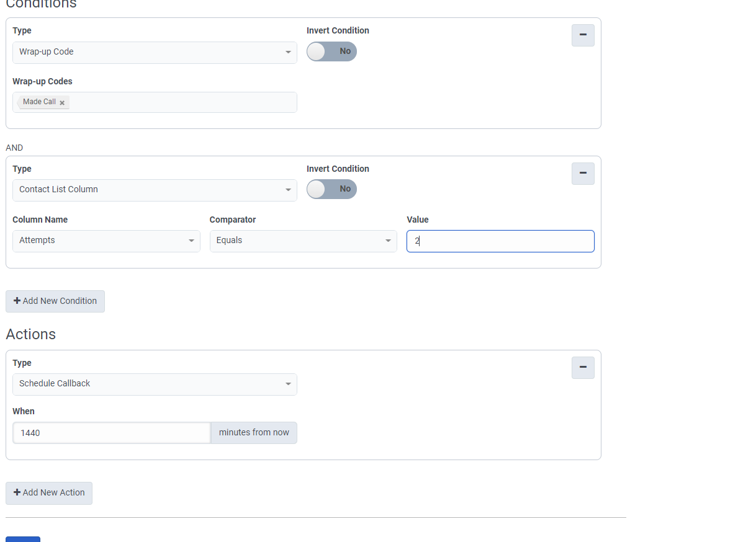The width and height of the screenshot is (756, 542).
Task: Remove the Contact List Column condition
Action: (x=583, y=174)
